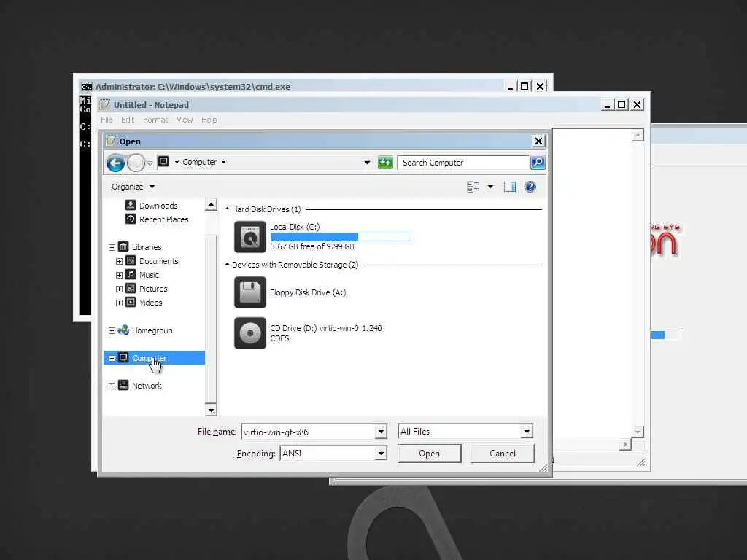Collapse the Libraries tree node
The width and height of the screenshot is (747, 560).
(112, 247)
